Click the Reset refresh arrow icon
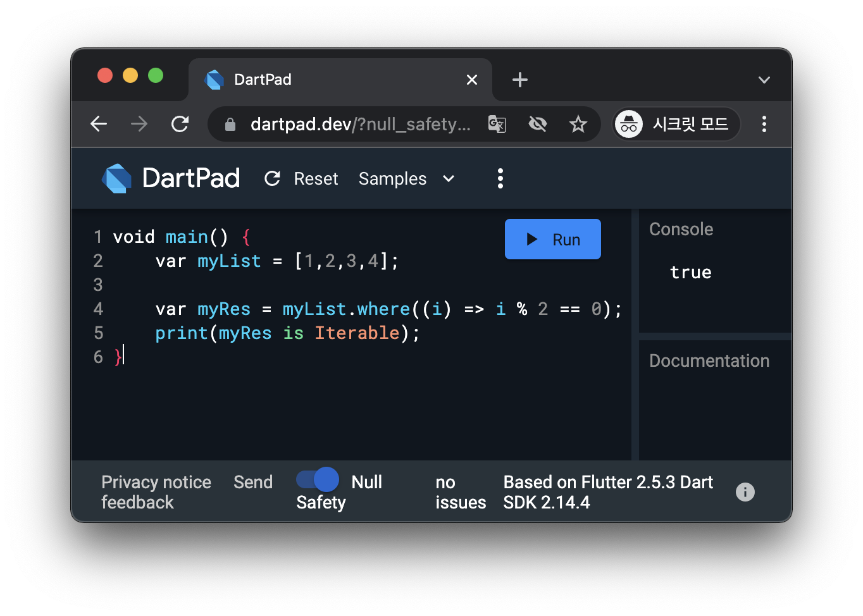Viewport: 863px width, 616px height. 272,179
